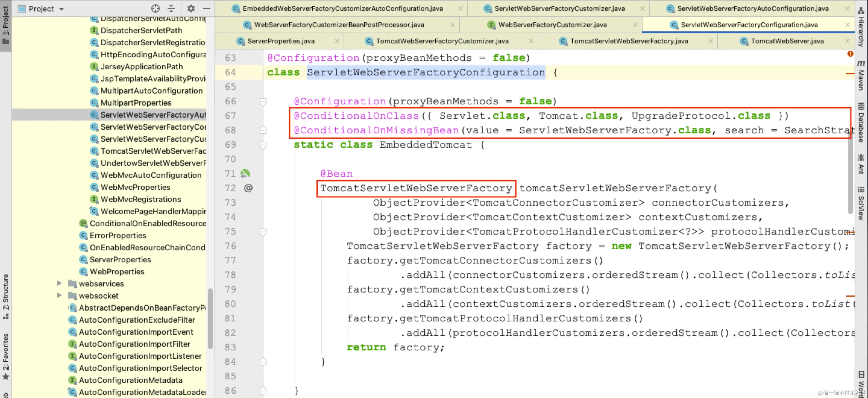Click the collapse all icon in Project panel
The image size is (868, 398).
point(171,8)
